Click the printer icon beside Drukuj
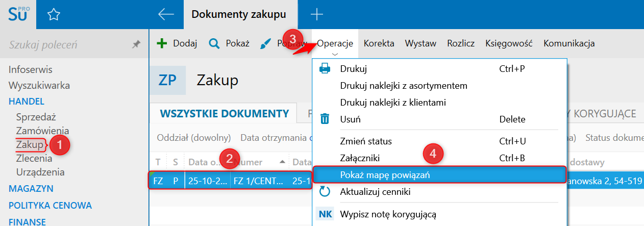644x226 pixels. click(x=325, y=68)
